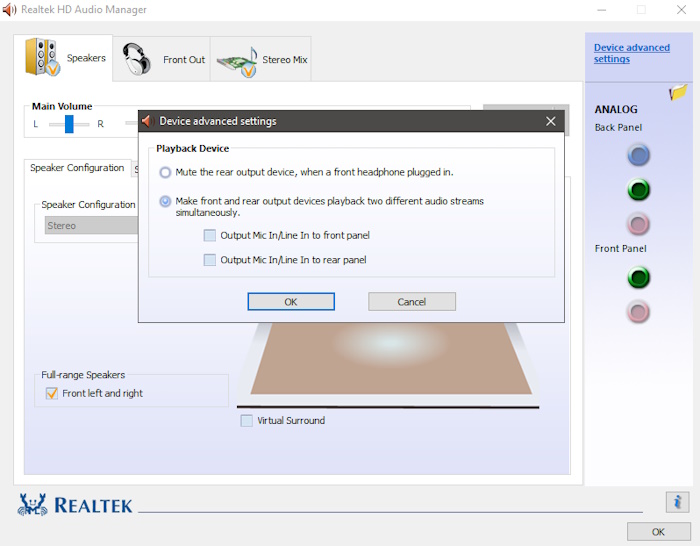The image size is (700, 546).
Task: Click the main window OK button
Action: (x=658, y=532)
